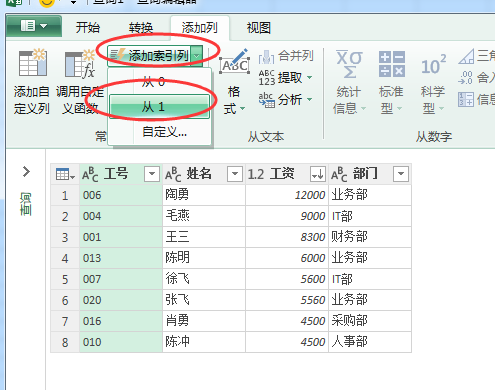
Task: Click the 工号 column data type icon
Action: (x=90, y=174)
